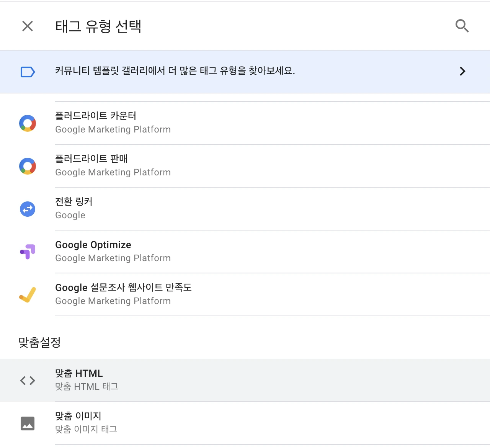
Task: Open the community template gallery banner text
Action: 175,71
